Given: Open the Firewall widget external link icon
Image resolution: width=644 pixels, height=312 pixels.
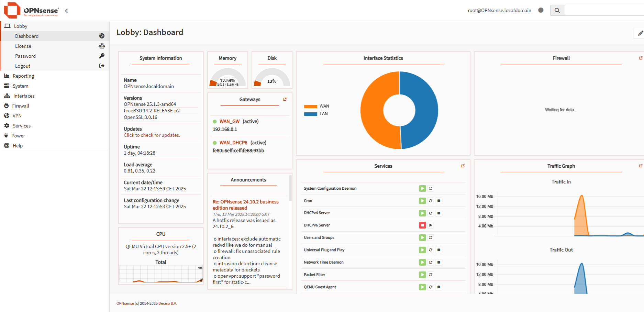Looking at the screenshot, I should (x=641, y=58).
